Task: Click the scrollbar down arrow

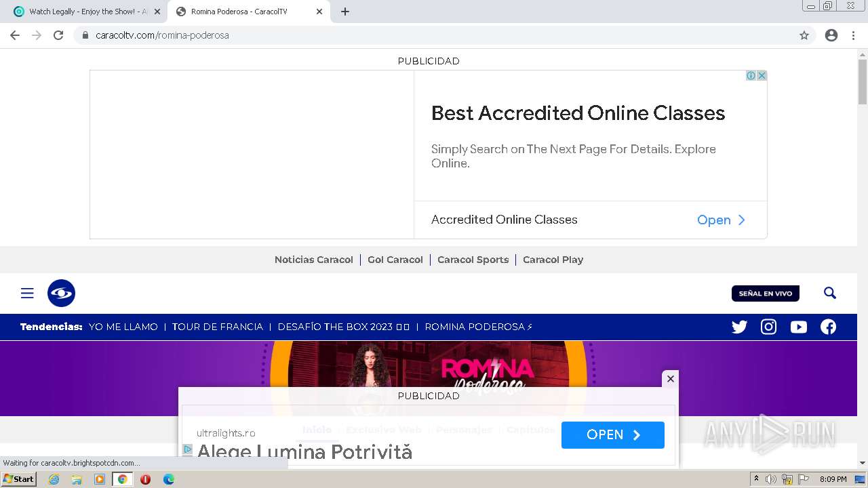Action: click(x=863, y=463)
